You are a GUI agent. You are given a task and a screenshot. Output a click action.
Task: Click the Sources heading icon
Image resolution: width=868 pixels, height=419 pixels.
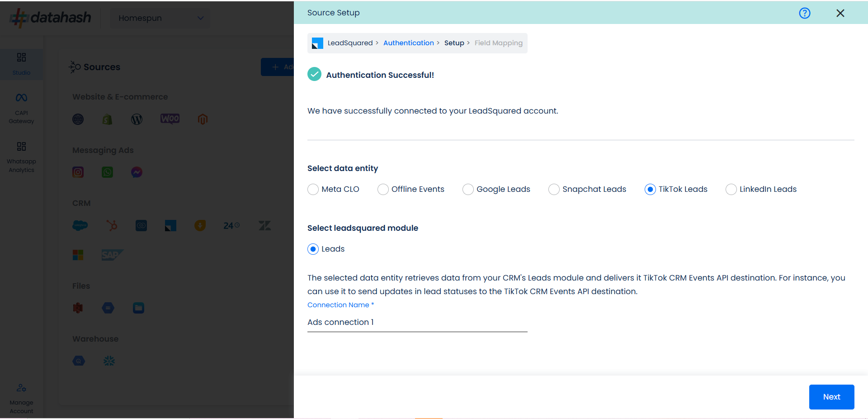(x=75, y=67)
